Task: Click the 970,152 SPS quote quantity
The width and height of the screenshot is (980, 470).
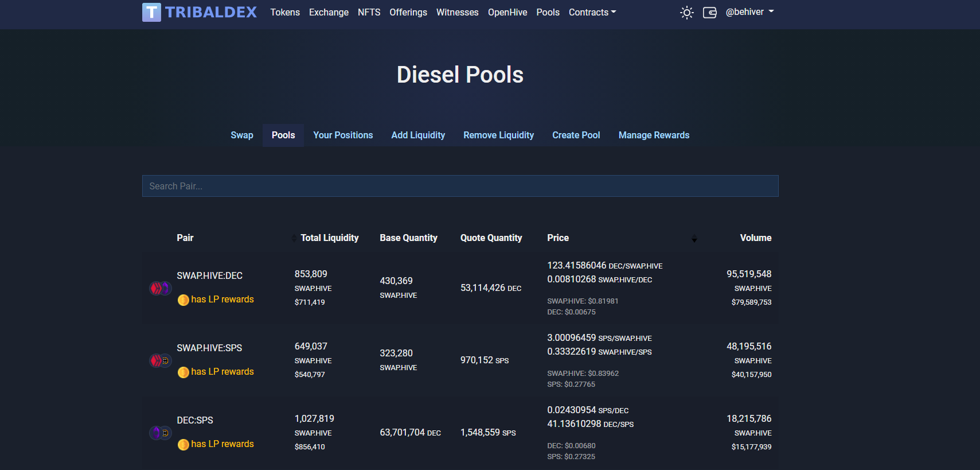Action: [x=485, y=360]
